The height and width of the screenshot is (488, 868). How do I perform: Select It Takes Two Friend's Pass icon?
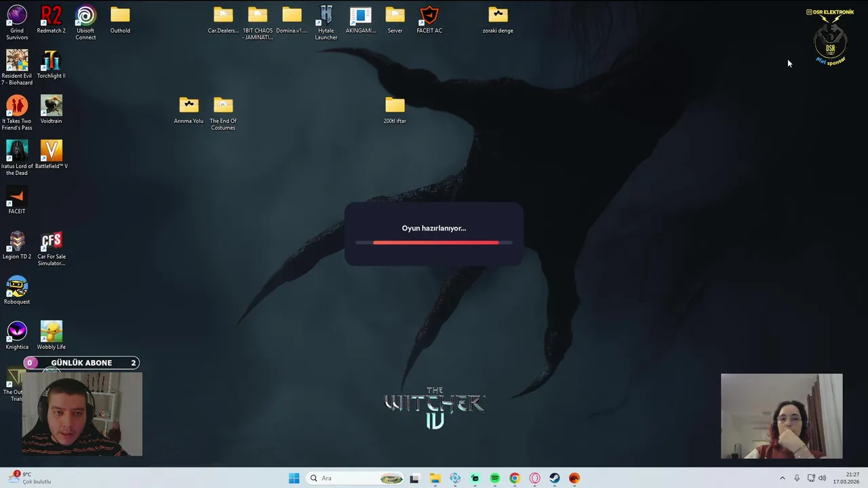pyautogui.click(x=17, y=113)
